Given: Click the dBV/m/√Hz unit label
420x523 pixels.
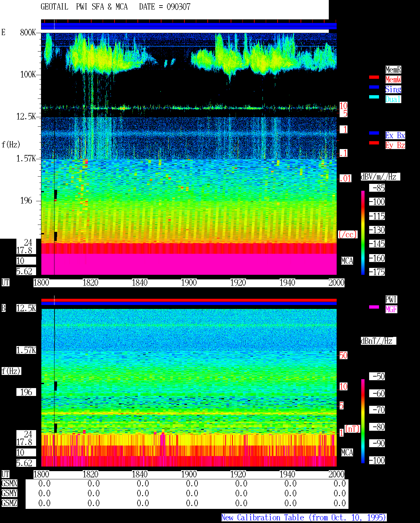Looking at the screenshot, I should pos(380,177).
